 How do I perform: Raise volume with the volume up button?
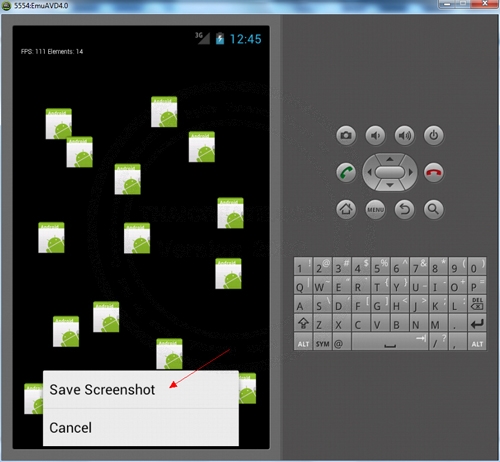[x=404, y=135]
